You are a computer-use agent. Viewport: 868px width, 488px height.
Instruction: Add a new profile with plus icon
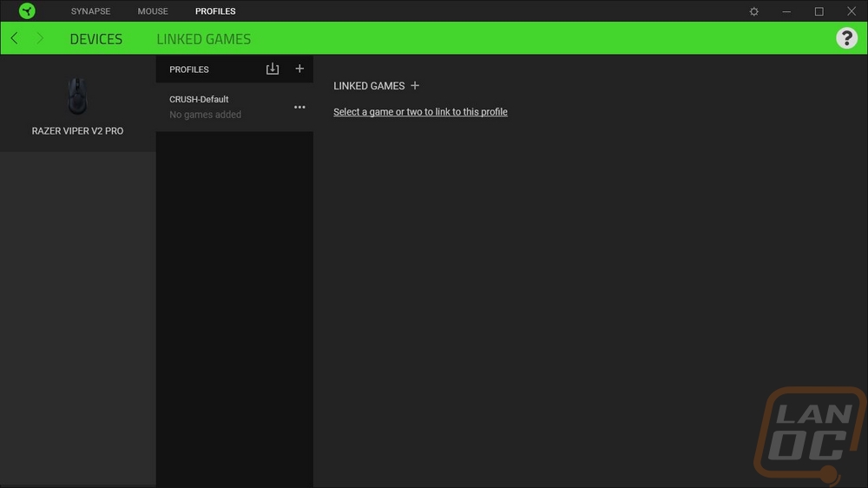pyautogui.click(x=299, y=69)
